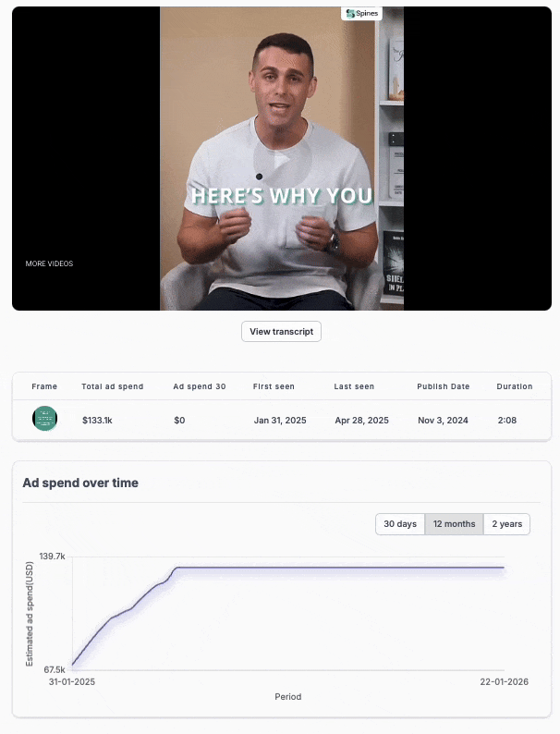560x734 pixels.
Task: Open the green frame thumbnail icon
Action: click(x=44, y=419)
